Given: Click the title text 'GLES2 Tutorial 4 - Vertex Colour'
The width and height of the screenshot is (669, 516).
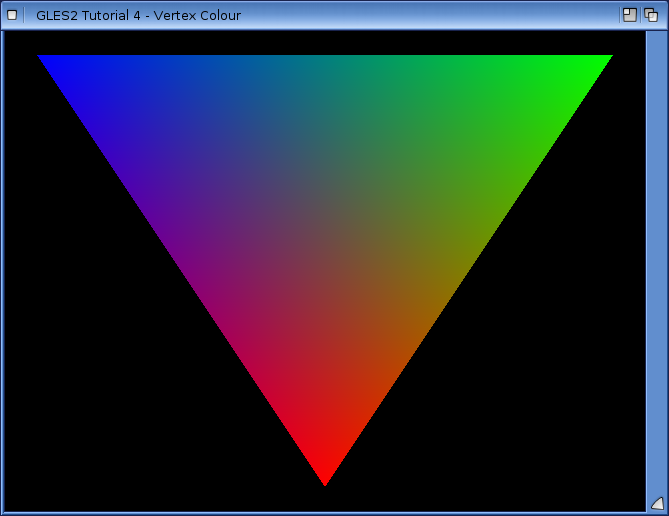Looking at the screenshot, I should [138, 16].
